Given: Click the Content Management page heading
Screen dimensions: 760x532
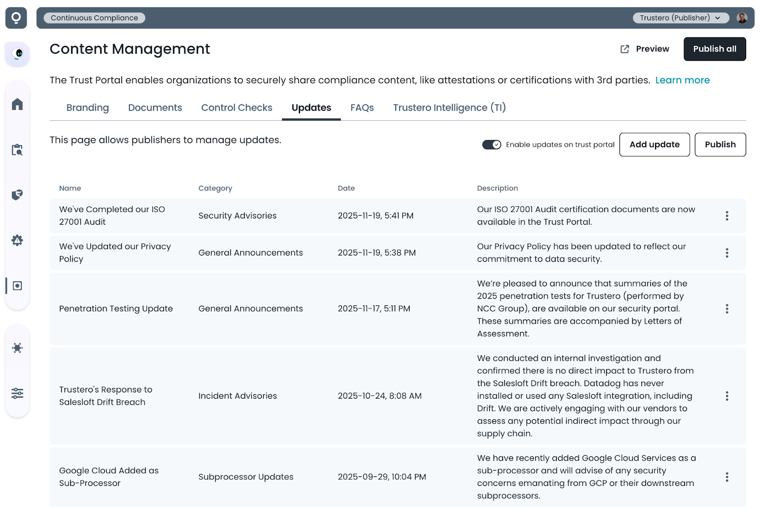Looking at the screenshot, I should point(130,49).
